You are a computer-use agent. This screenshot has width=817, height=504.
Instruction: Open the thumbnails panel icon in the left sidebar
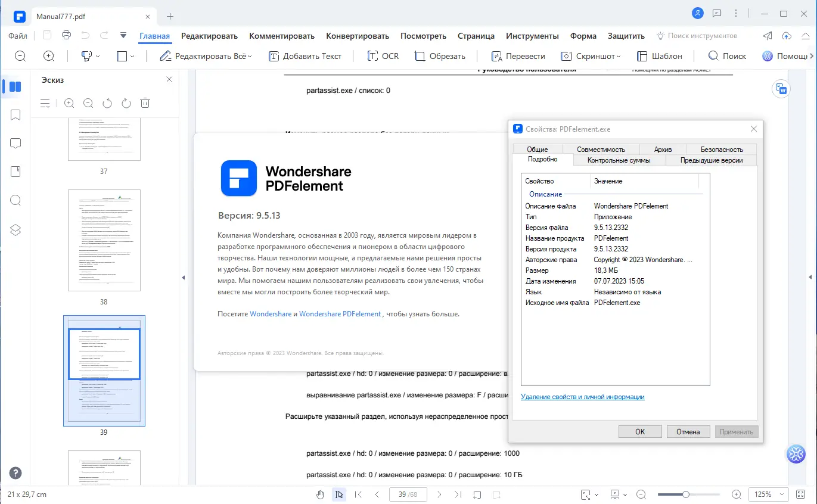tap(15, 87)
